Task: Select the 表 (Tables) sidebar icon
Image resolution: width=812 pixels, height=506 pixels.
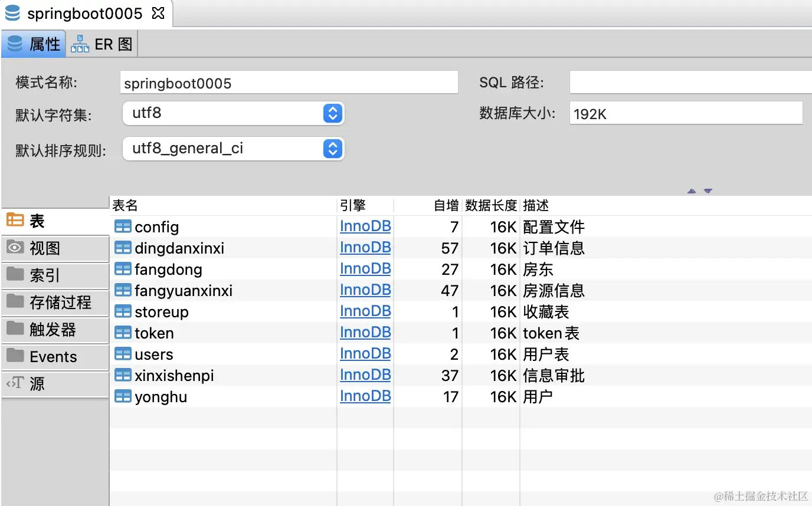Action: [x=14, y=221]
